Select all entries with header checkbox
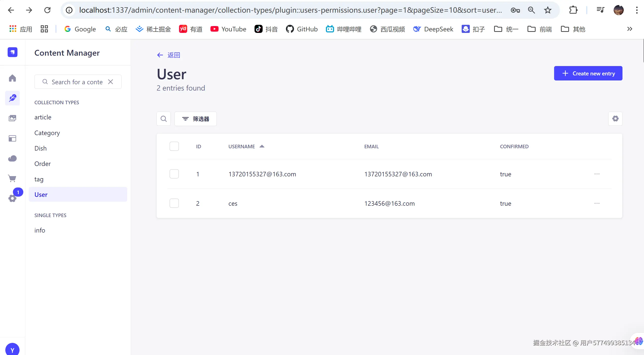 pos(174,146)
